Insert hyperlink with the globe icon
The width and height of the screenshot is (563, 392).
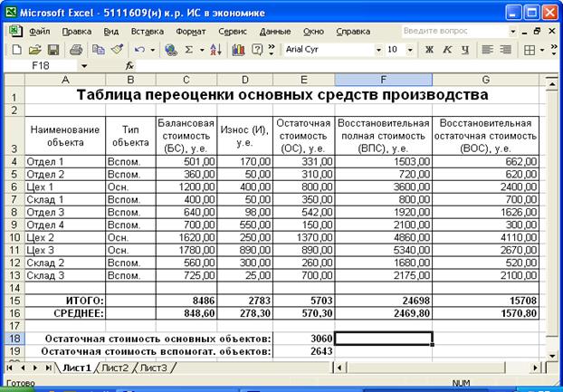[x=171, y=50]
